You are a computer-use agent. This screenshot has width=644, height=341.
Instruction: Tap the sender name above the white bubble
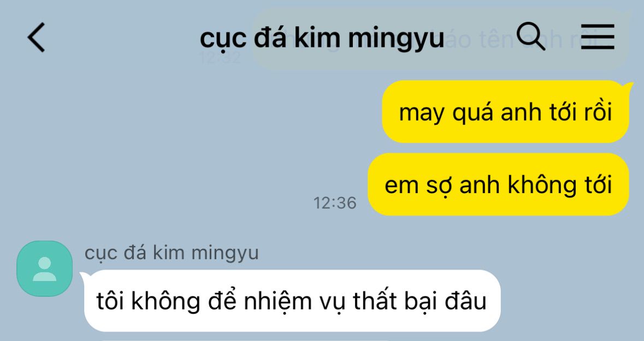tap(172, 253)
